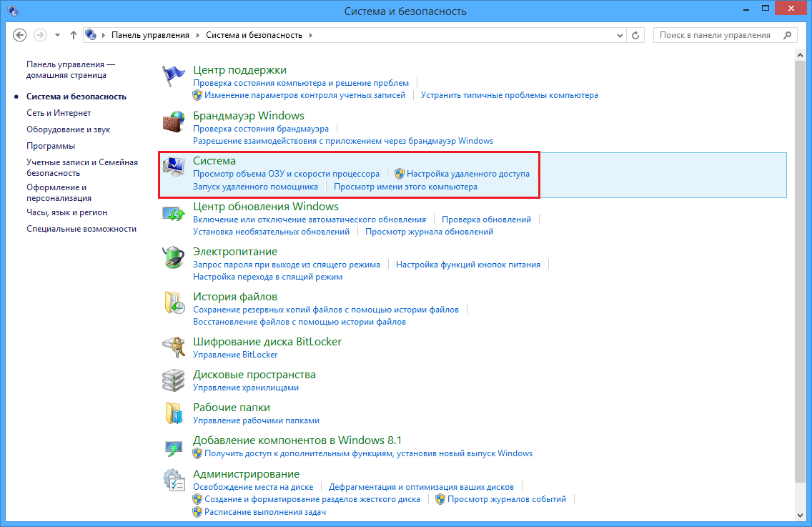
Task: Click Настройка функций кнопок питания link
Action: point(468,265)
